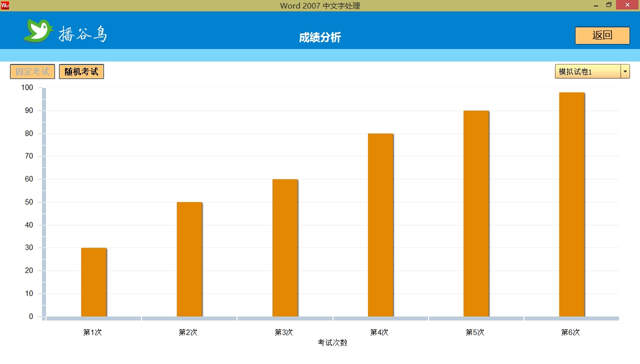This screenshot has height=364, width=640.
Task: Minimize the window
Action: 596,5
